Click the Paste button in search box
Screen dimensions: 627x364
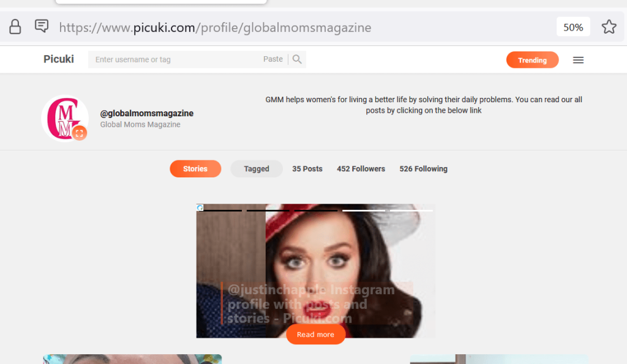pyautogui.click(x=272, y=59)
